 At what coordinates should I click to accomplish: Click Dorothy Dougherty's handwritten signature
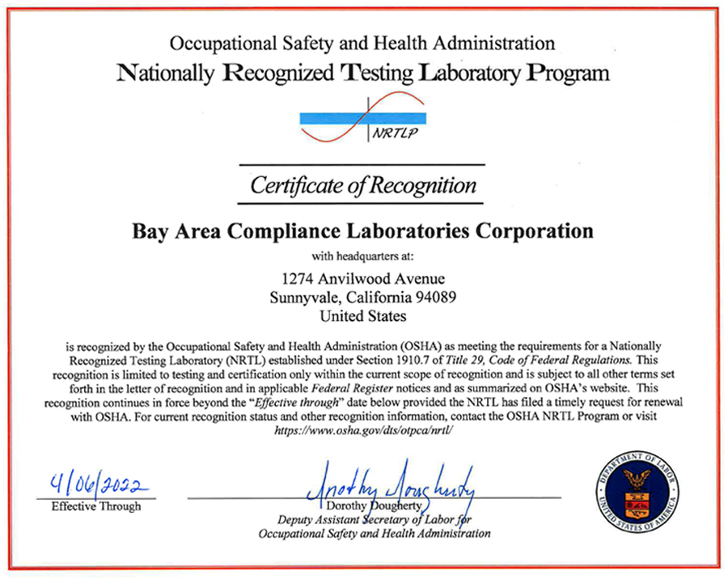[x=391, y=485]
